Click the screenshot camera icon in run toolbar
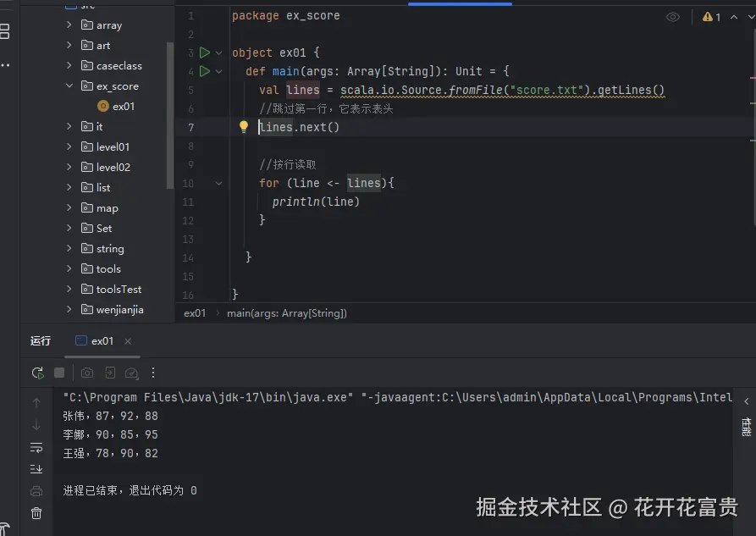 87,373
